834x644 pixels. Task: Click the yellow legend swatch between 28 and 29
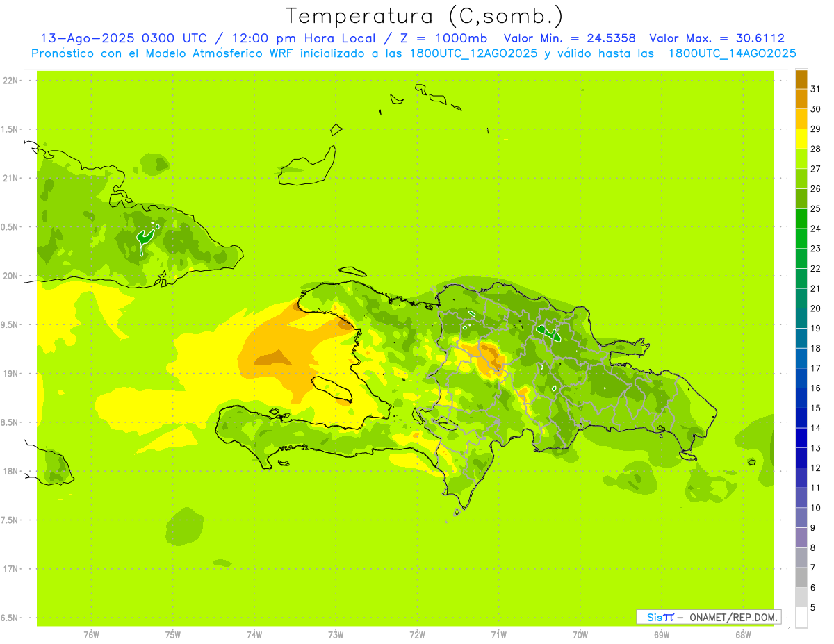801,139
